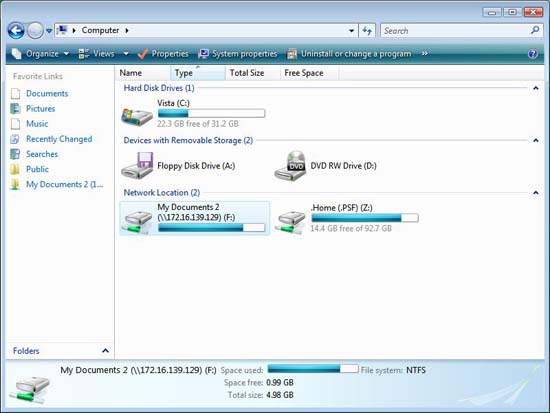The image size is (550, 413).
Task: Open Pictures favorite link
Action: coord(40,108)
